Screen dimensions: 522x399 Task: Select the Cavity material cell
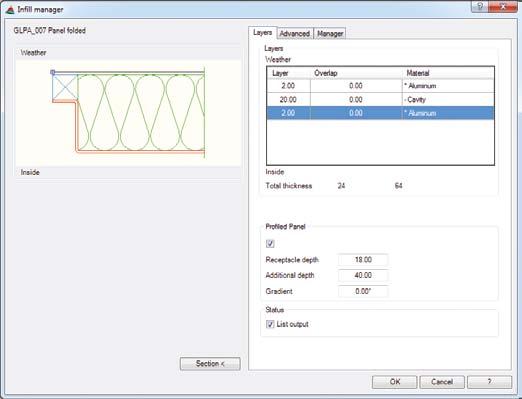[448, 100]
